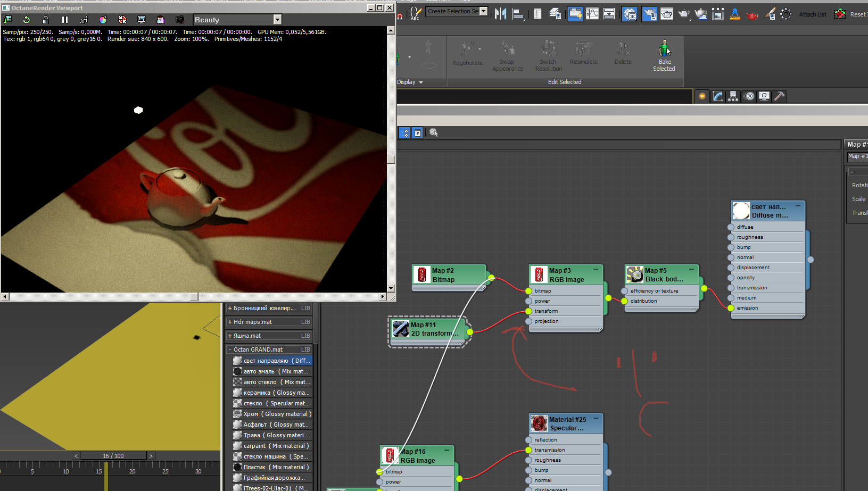The width and height of the screenshot is (868, 491).
Task: Select the Хром Glossy material
Action: 271,414
